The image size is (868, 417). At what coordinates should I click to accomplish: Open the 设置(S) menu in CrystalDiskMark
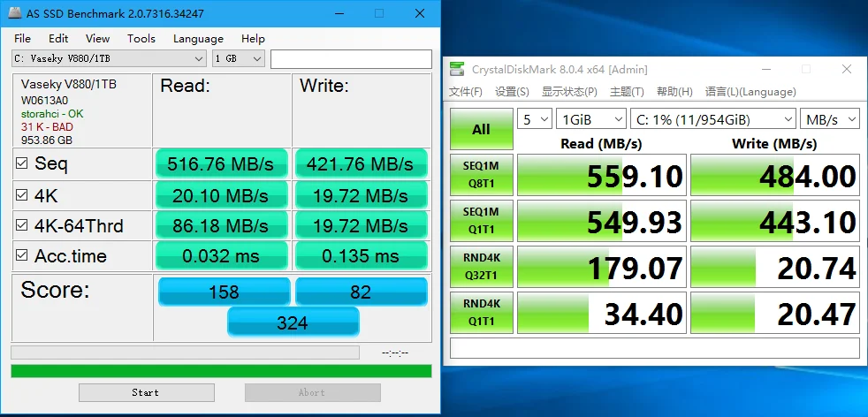pyautogui.click(x=512, y=92)
